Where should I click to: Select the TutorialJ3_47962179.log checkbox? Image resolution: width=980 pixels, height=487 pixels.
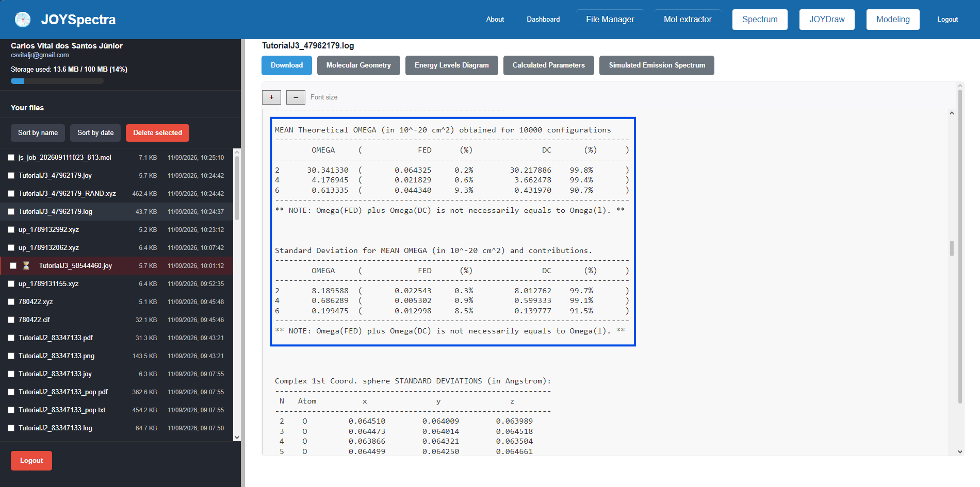(x=11, y=212)
